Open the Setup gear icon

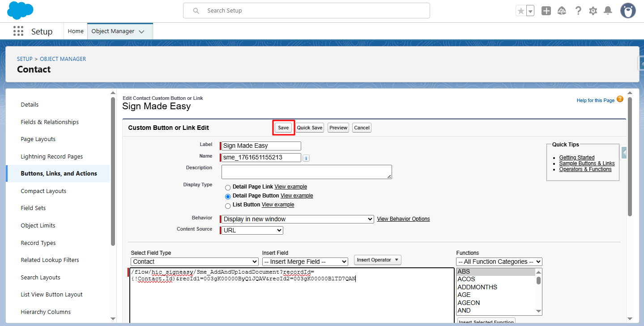point(593,11)
